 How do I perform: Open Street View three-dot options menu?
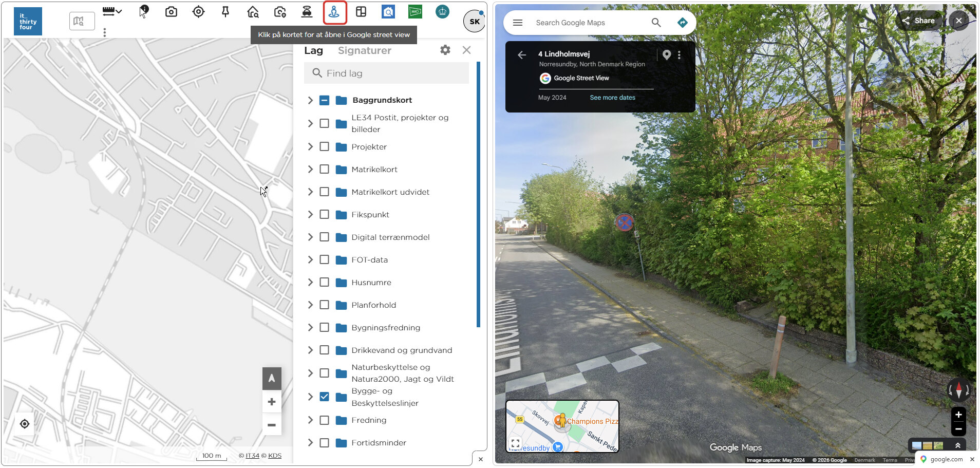679,55
